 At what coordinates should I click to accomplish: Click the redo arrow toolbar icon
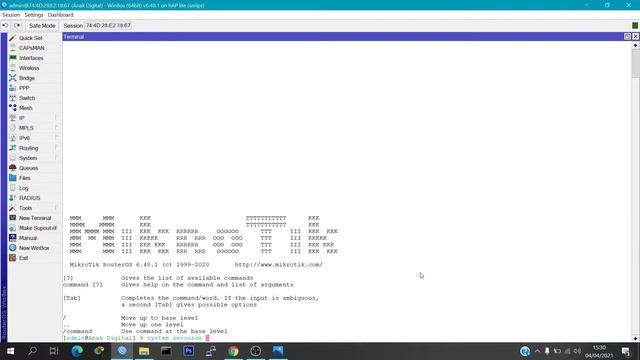[17, 25]
